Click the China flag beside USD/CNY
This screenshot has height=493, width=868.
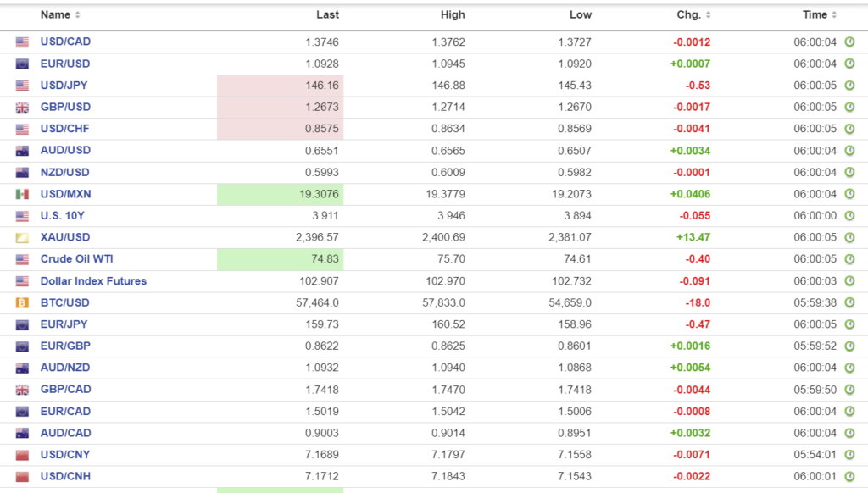(x=22, y=454)
